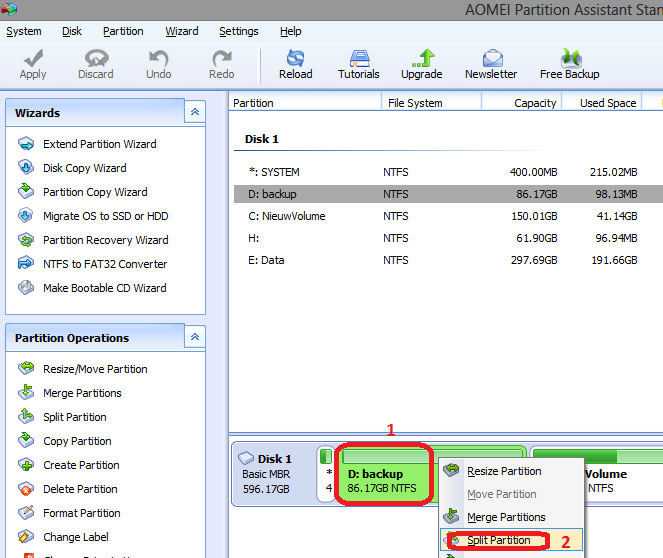This screenshot has width=663, height=558.
Task: Click Create Partition sidebar icon
Action: click(x=26, y=465)
